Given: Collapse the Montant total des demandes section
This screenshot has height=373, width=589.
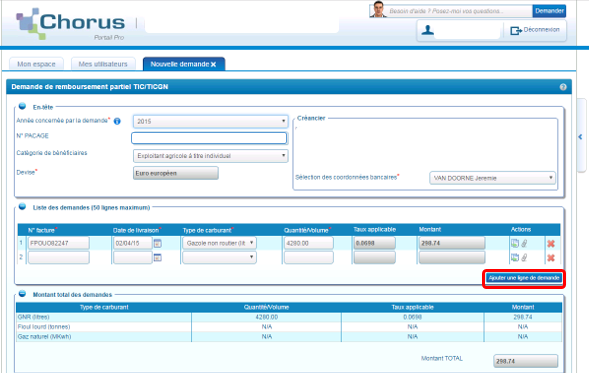Looking at the screenshot, I should click(22, 294).
